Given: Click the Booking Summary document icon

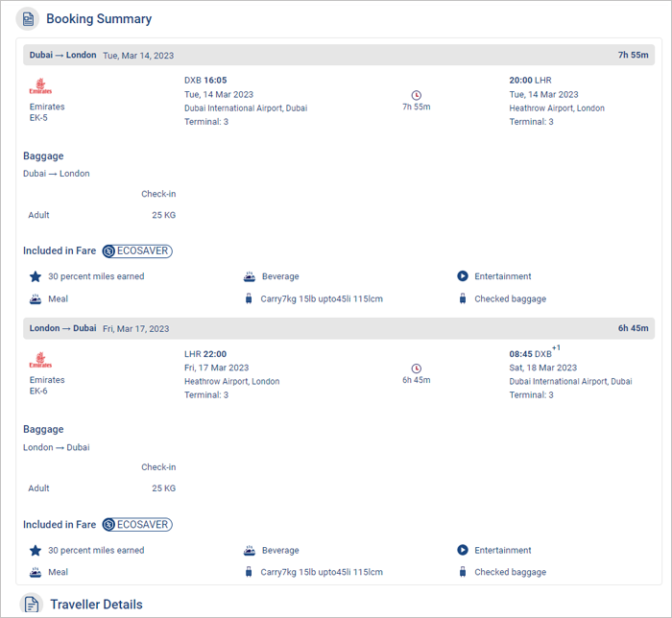Looking at the screenshot, I should (28, 18).
